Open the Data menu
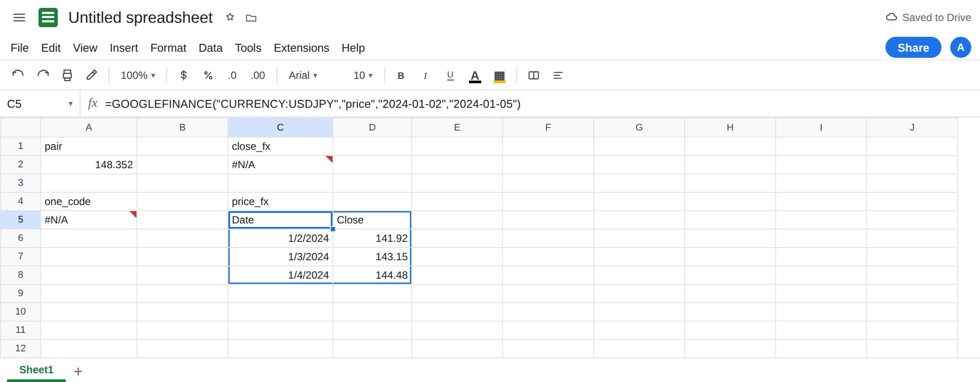Viewport: 980px width, 382px height. 210,48
